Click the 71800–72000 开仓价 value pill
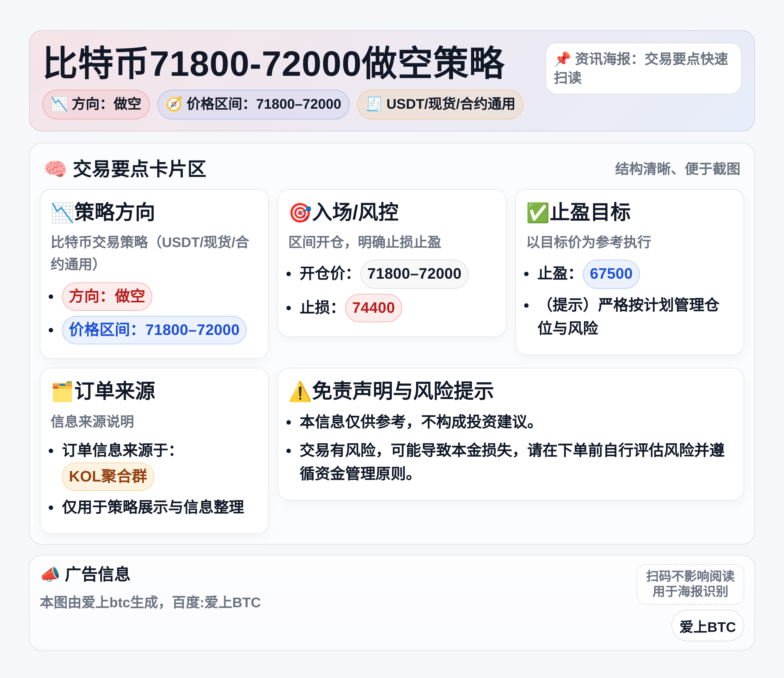 click(414, 274)
